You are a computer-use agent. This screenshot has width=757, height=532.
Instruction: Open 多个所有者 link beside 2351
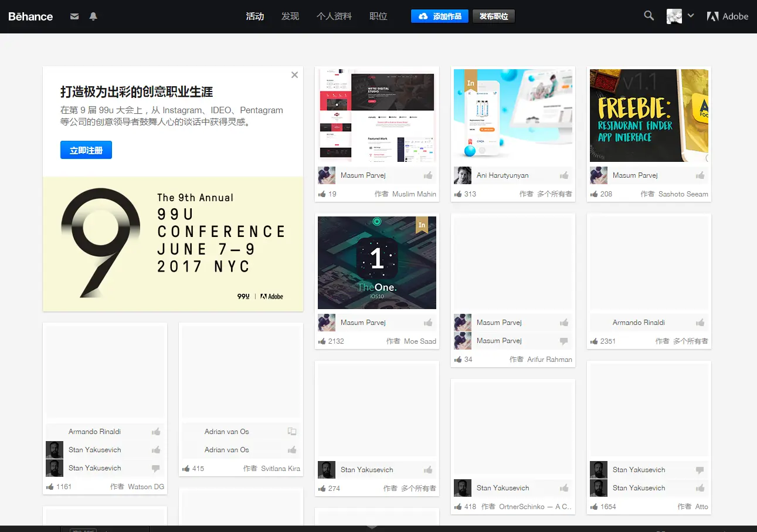691,341
